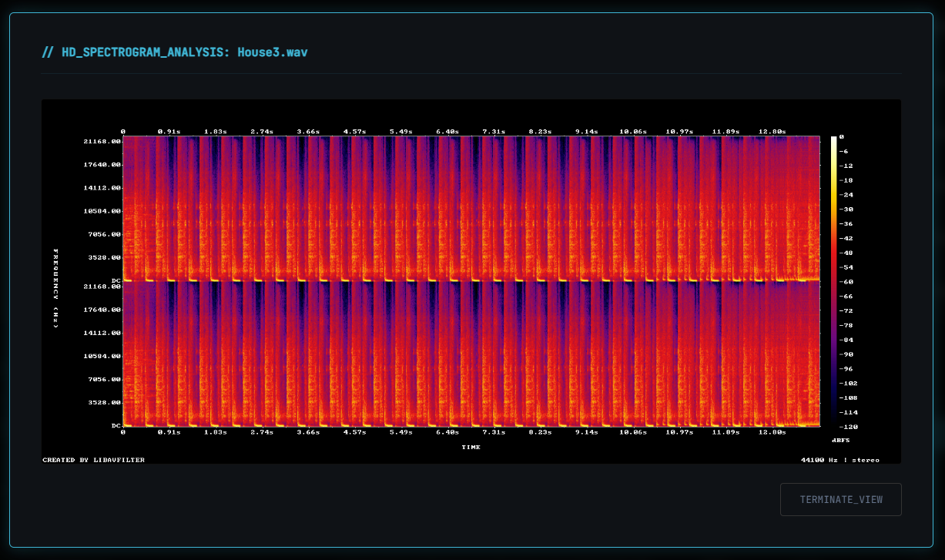Click the HD_SPECTROGRAM_ANALYSIS title slashes icon

coord(47,52)
